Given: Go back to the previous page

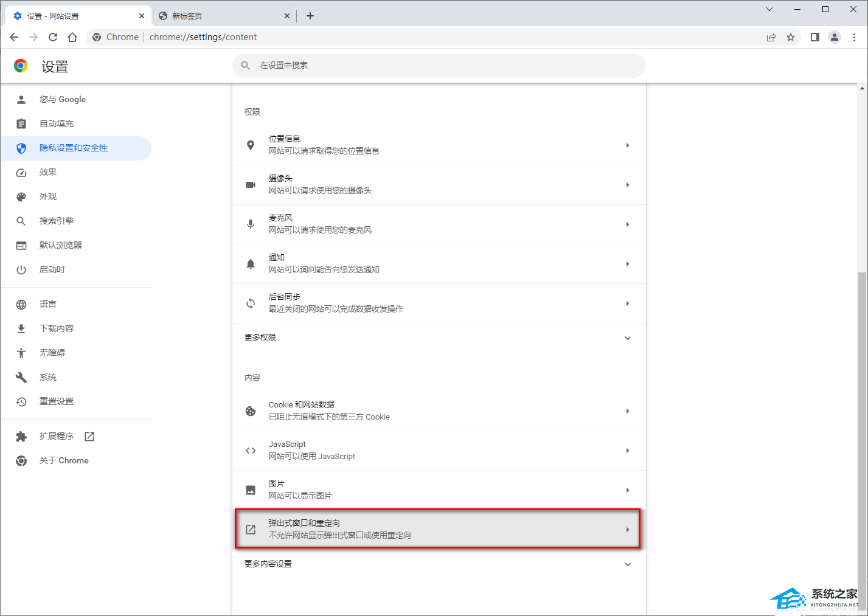Looking at the screenshot, I should pyautogui.click(x=14, y=37).
